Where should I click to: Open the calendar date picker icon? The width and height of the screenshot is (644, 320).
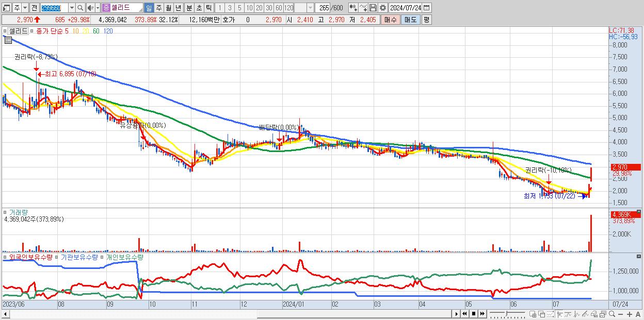pyautogui.click(x=427, y=8)
